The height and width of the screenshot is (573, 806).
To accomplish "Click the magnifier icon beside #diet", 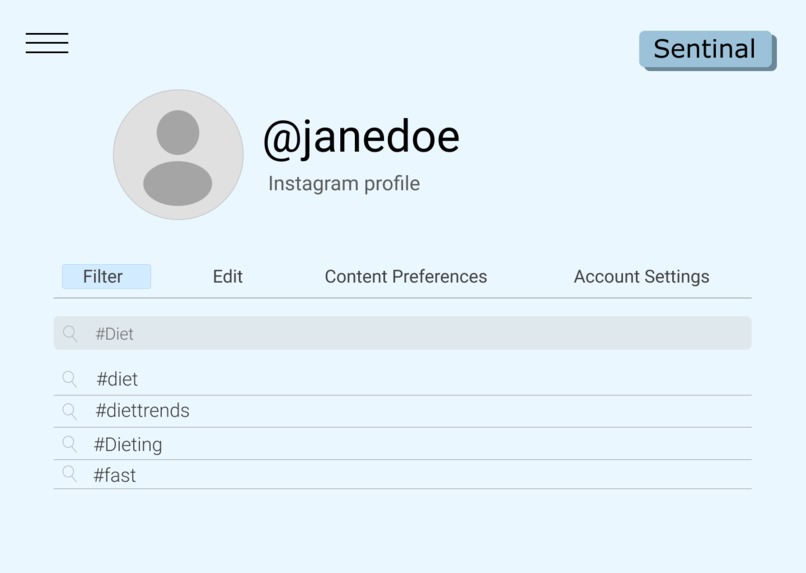I will point(69,379).
